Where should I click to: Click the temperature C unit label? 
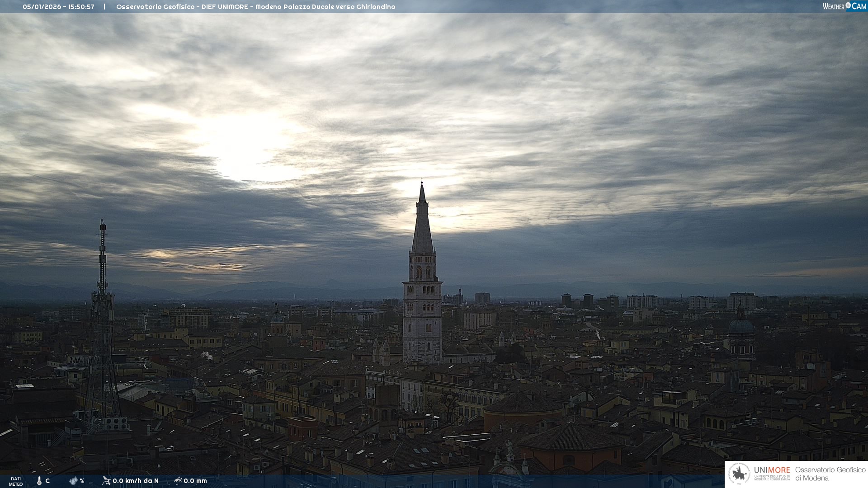[47, 481]
